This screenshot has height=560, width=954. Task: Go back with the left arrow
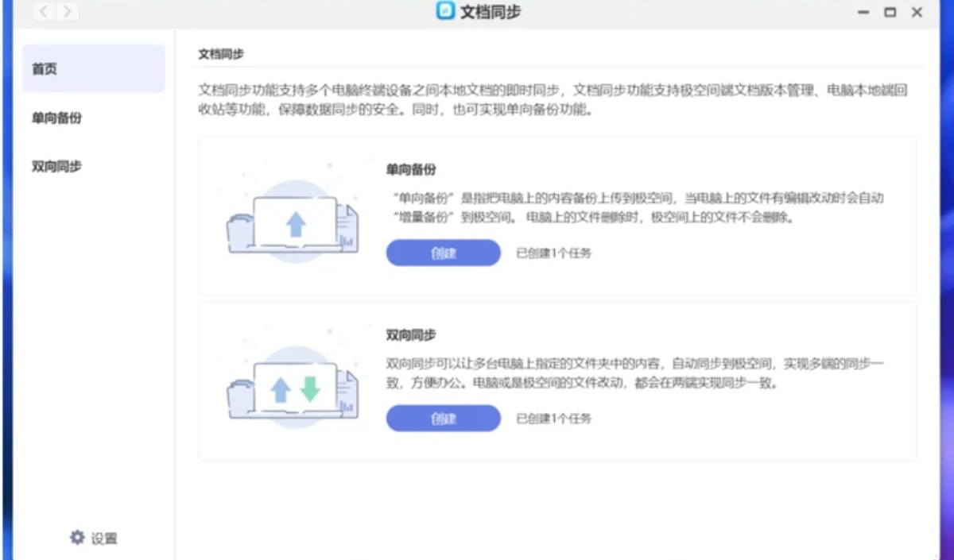click(45, 12)
